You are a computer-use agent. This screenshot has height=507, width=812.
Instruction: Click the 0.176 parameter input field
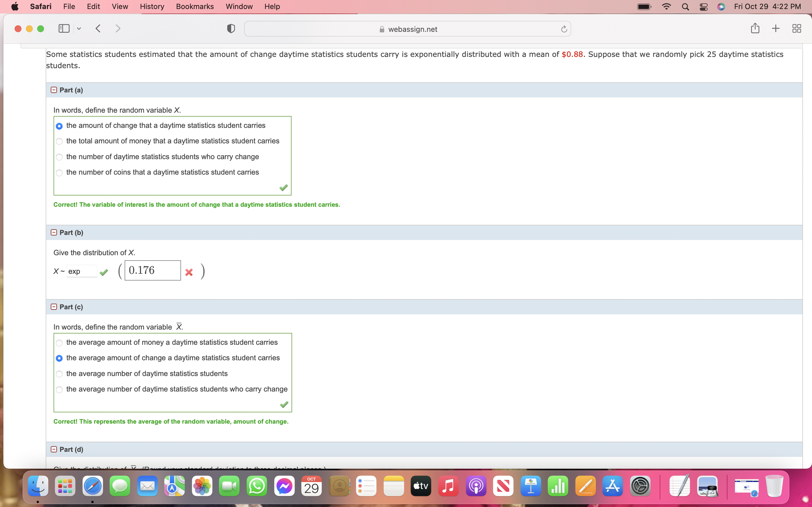coord(152,270)
